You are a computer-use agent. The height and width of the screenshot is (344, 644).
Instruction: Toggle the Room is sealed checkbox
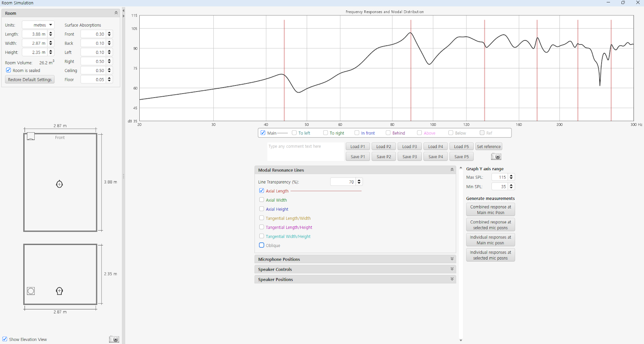(8, 70)
